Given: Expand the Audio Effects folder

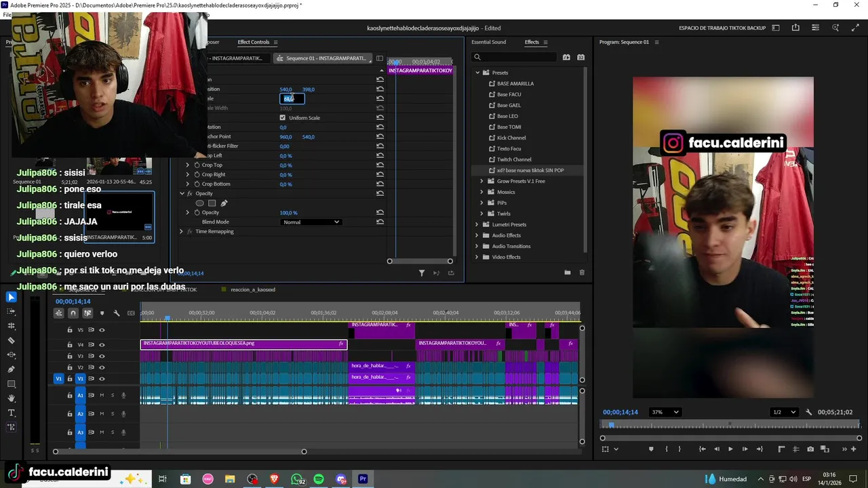Looking at the screenshot, I should point(477,235).
